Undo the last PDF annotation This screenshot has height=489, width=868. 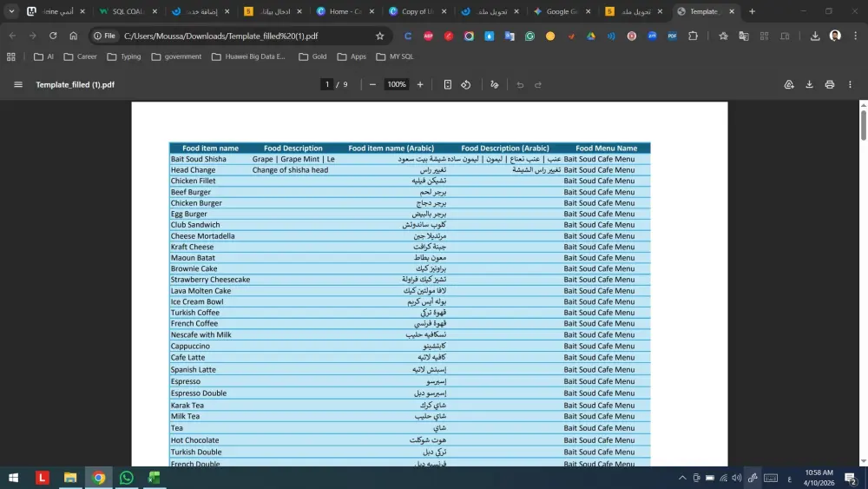point(520,85)
